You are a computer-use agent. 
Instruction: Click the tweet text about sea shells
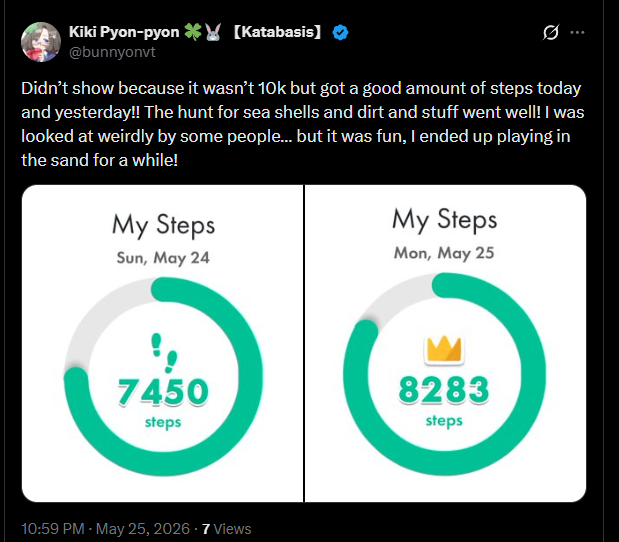(x=302, y=124)
